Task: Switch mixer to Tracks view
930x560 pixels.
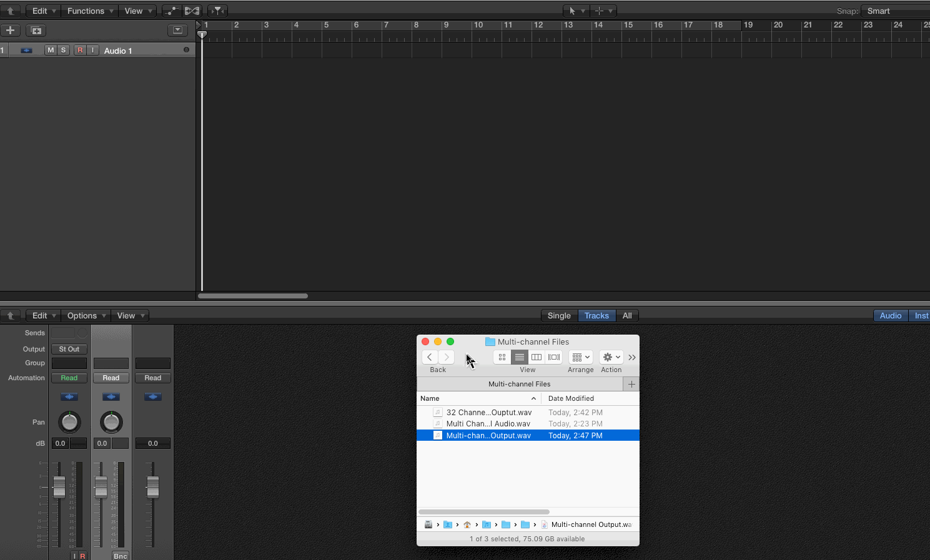Action: pyautogui.click(x=596, y=315)
